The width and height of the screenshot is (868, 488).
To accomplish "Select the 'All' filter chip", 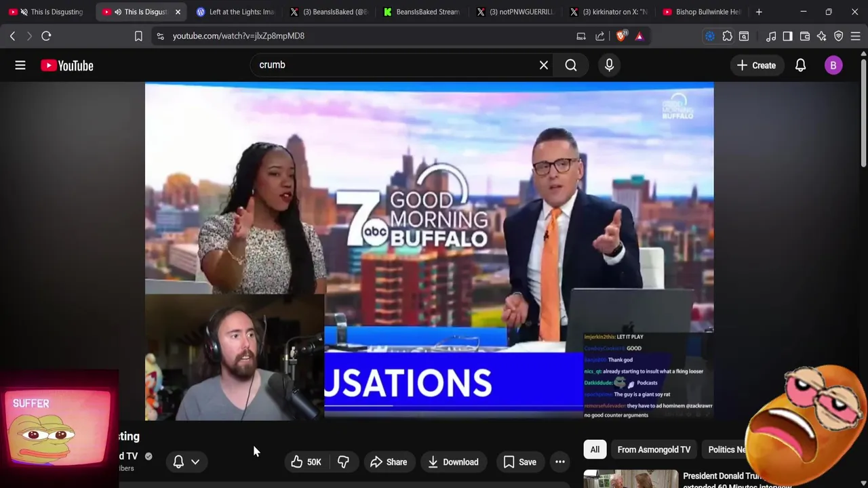I will [x=595, y=449].
